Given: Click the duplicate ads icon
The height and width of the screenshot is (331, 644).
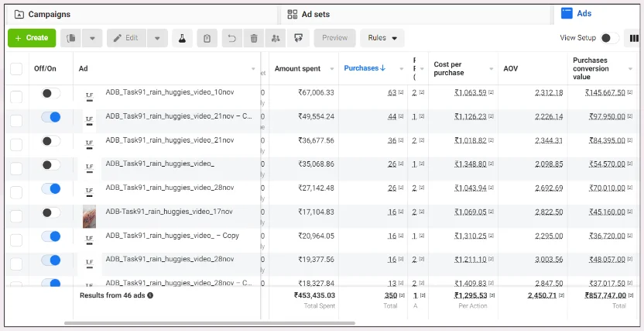Looking at the screenshot, I should point(71,38).
